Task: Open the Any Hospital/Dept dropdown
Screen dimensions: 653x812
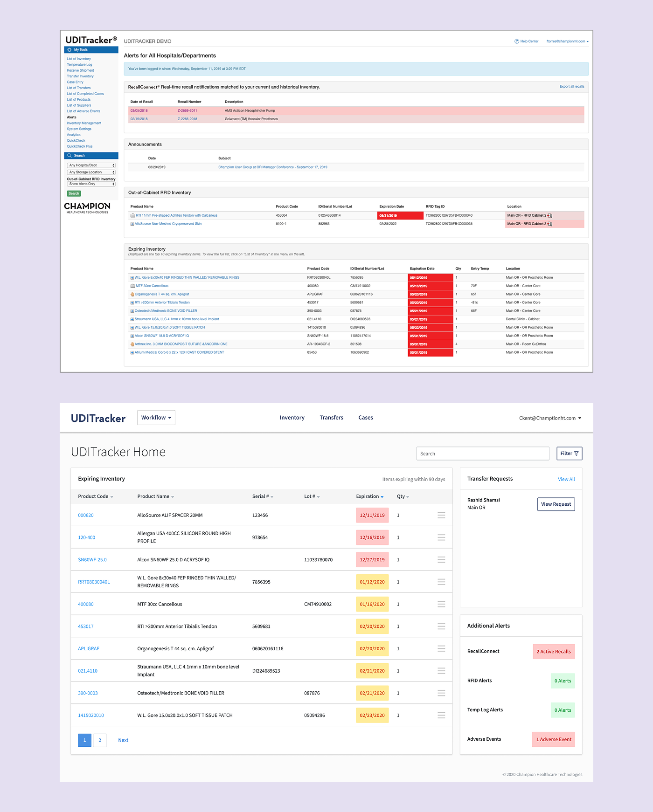Action: pyautogui.click(x=91, y=165)
